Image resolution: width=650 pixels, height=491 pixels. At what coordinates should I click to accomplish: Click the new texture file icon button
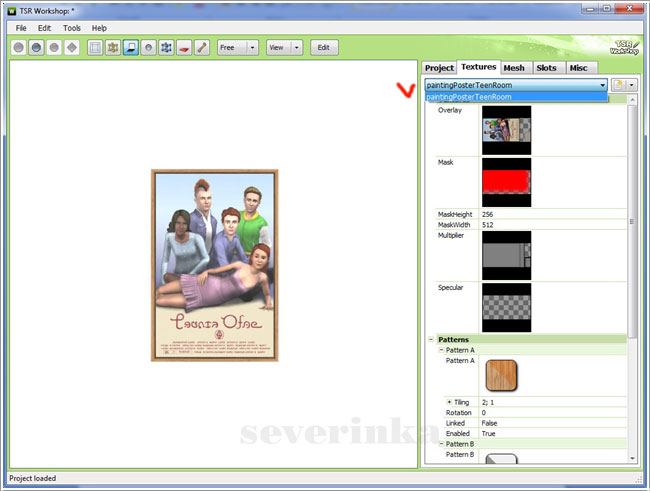tap(619, 86)
